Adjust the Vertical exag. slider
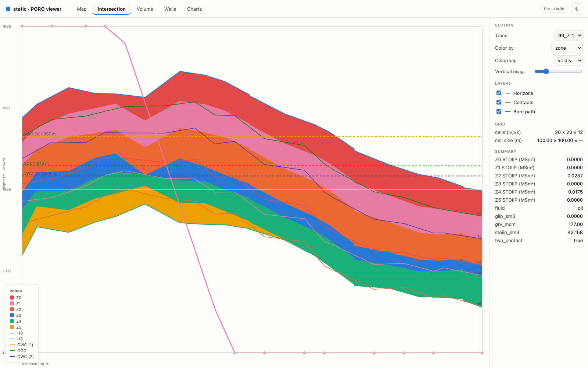588x368 pixels. [x=558, y=71]
